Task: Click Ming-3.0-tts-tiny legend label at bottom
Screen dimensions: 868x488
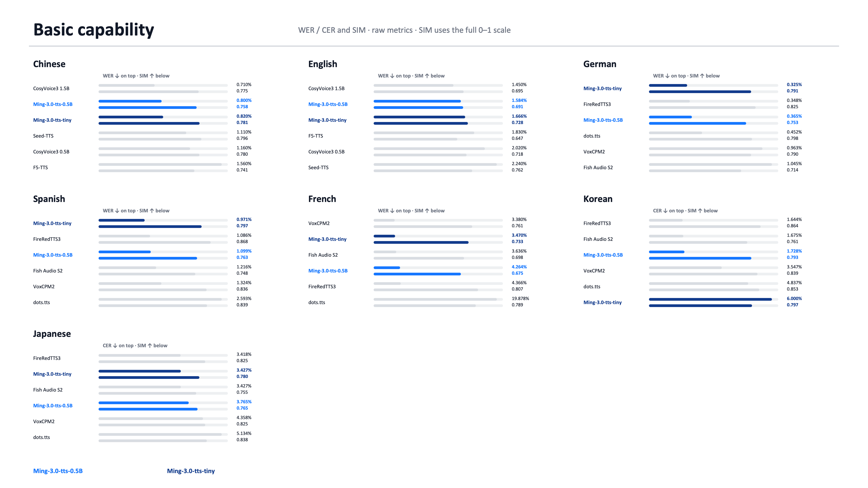Action: [191, 471]
